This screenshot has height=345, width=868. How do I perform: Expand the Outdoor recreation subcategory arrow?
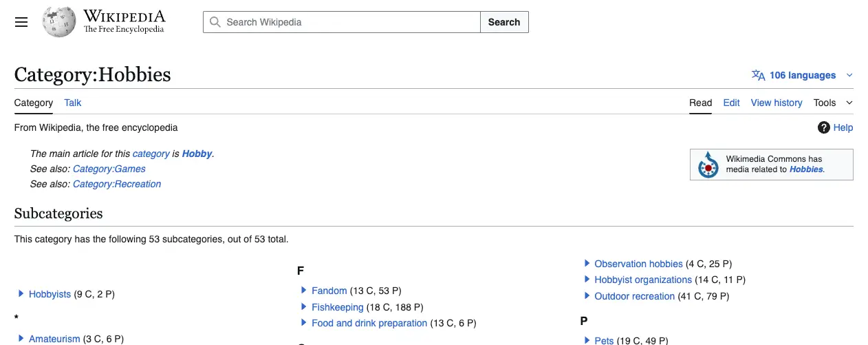pos(587,296)
